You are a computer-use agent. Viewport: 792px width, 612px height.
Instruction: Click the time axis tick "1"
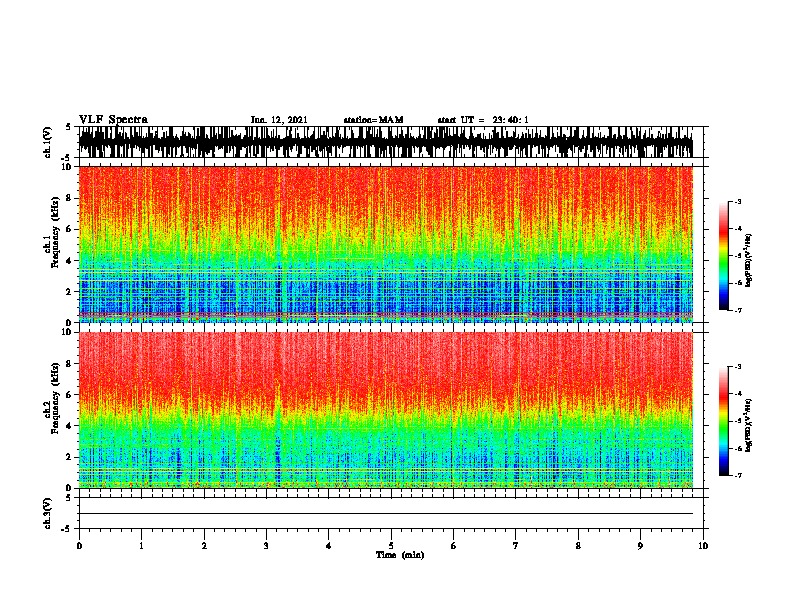pyautogui.click(x=141, y=546)
